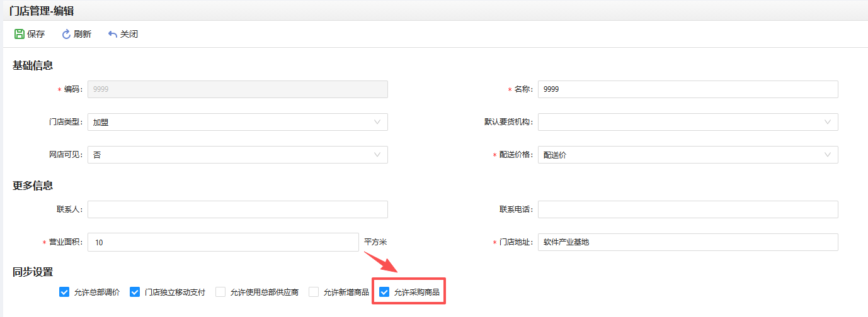The height and width of the screenshot is (317, 868).
Task: Uncheck 门店独立移动支付 checkbox
Action: pos(134,292)
